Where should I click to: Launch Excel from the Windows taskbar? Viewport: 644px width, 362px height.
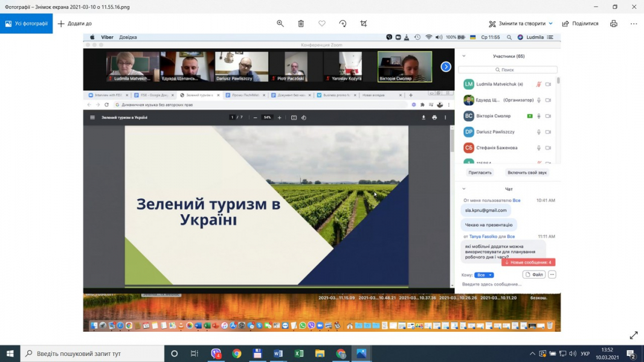(x=299, y=354)
